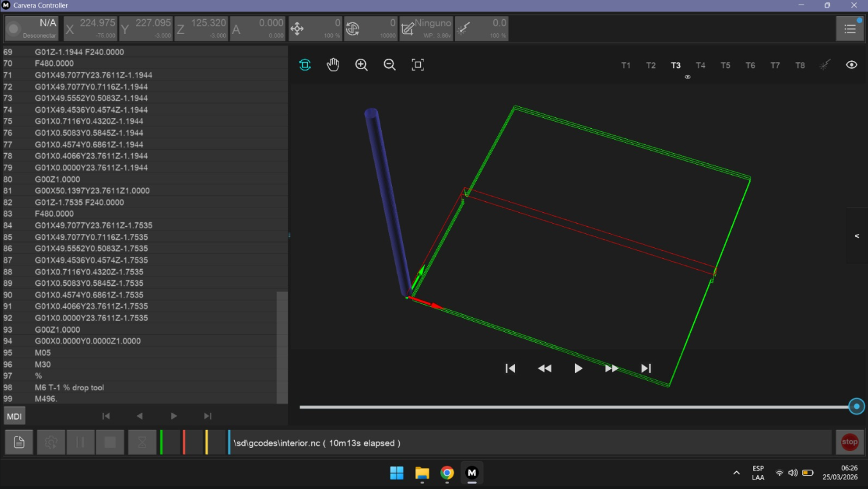The image size is (868, 489).
Task: Select G-code line 96 M30
Action: click(144, 364)
